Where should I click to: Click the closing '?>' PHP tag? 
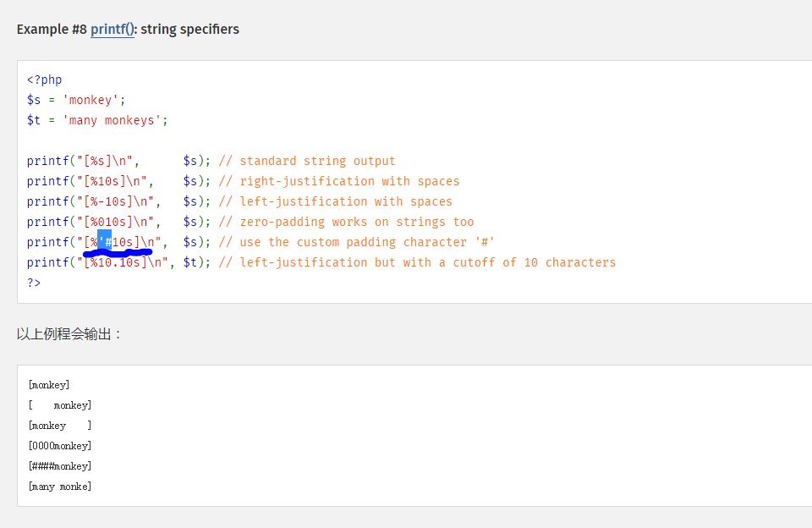(34, 283)
